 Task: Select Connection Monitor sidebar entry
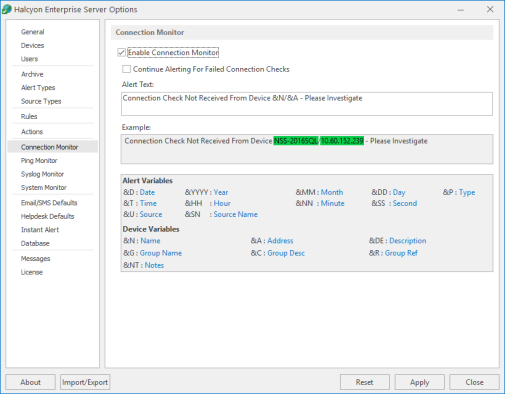[52, 147]
